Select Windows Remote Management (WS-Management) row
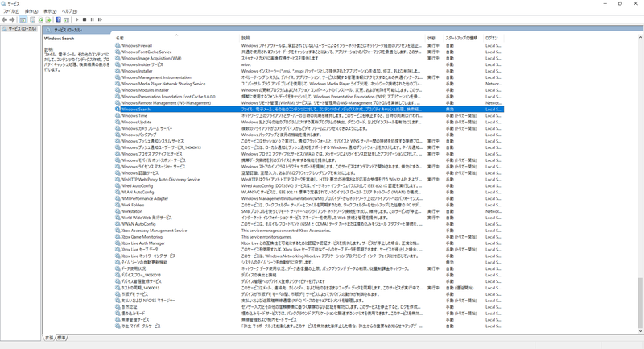 309,103
